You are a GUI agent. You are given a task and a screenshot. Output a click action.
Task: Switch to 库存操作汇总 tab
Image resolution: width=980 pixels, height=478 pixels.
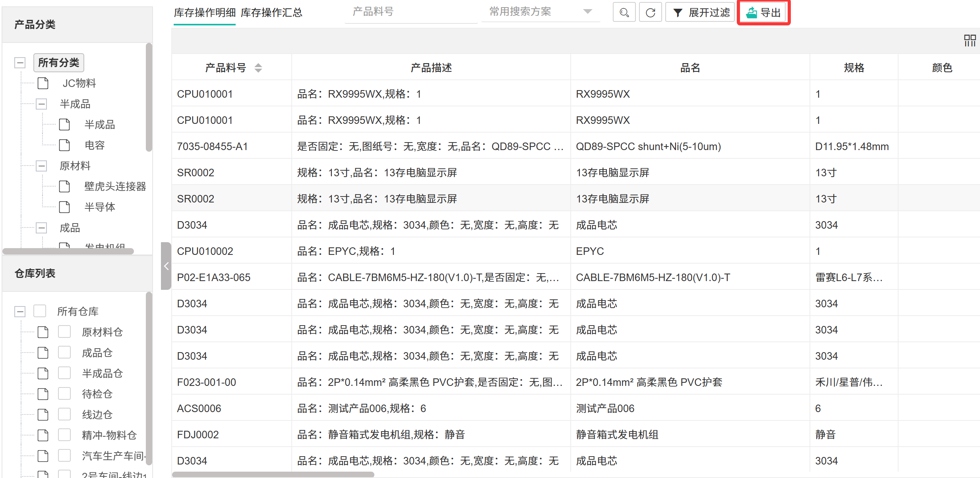click(271, 13)
